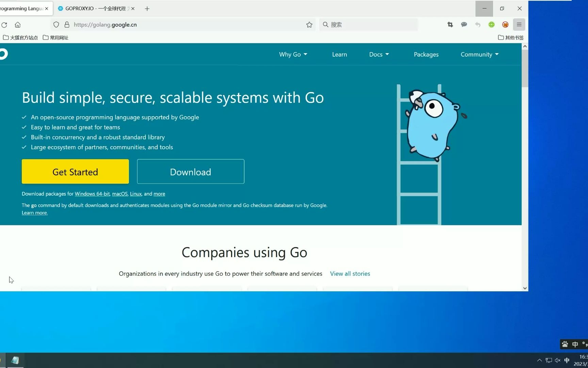The height and width of the screenshot is (368, 588).
Task: Open the 常用网址 bookmark folder
Action: click(x=56, y=37)
